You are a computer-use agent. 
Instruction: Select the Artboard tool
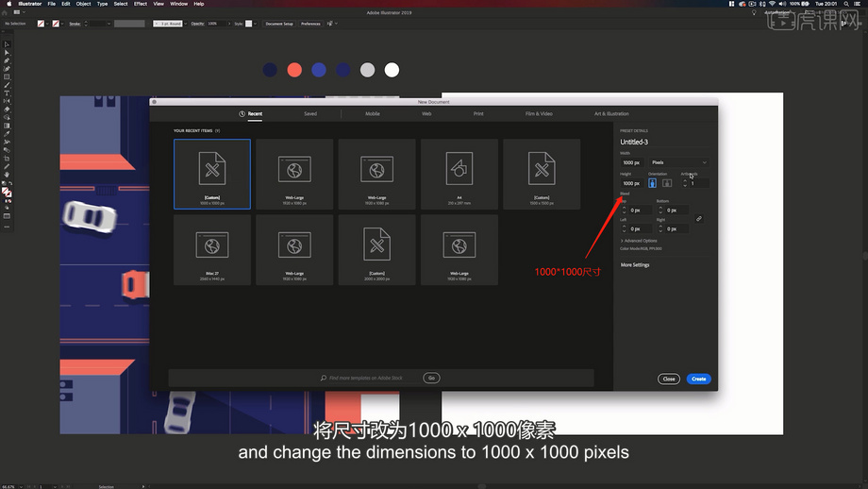(x=7, y=159)
